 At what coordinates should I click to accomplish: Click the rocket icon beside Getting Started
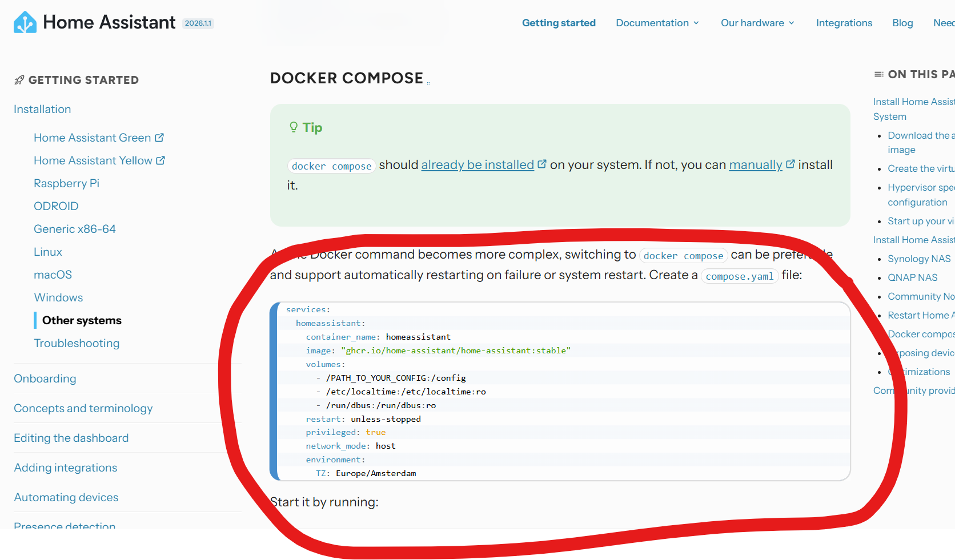pos(19,80)
